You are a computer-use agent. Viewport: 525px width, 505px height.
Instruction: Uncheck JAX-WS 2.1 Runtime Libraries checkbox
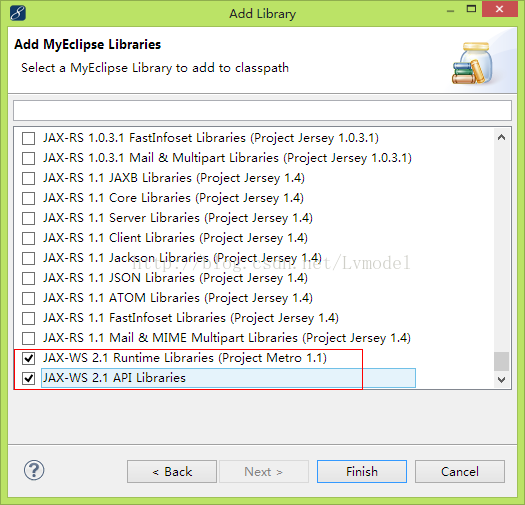28,358
